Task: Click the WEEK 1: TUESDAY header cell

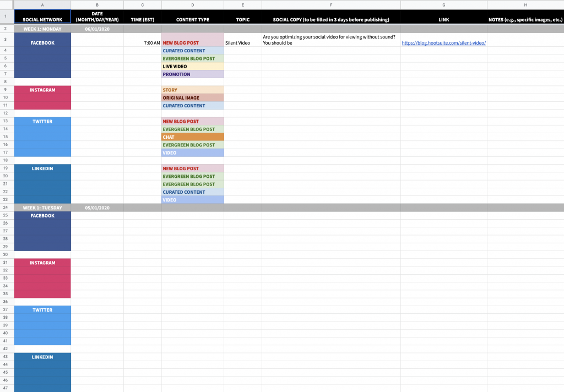Action: tap(42, 208)
